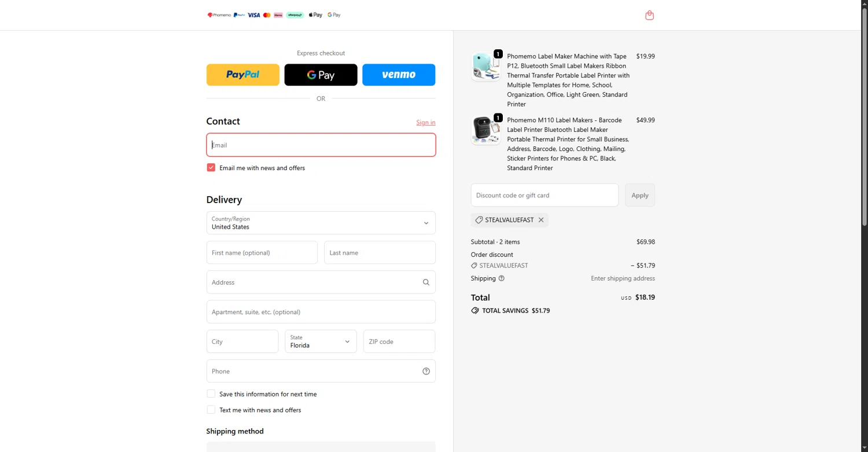Click the City input field
The width and height of the screenshot is (868, 452).
[242, 341]
